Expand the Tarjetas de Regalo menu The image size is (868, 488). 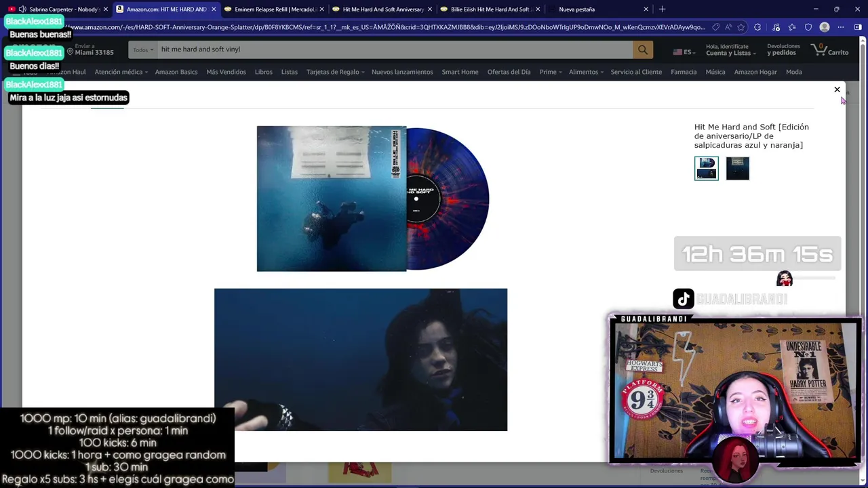[335, 72]
